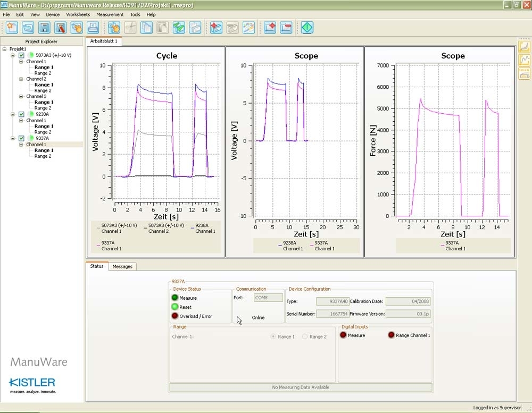Open the Device menu
This screenshot has height=413, width=532.
click(x=53, y=14)
